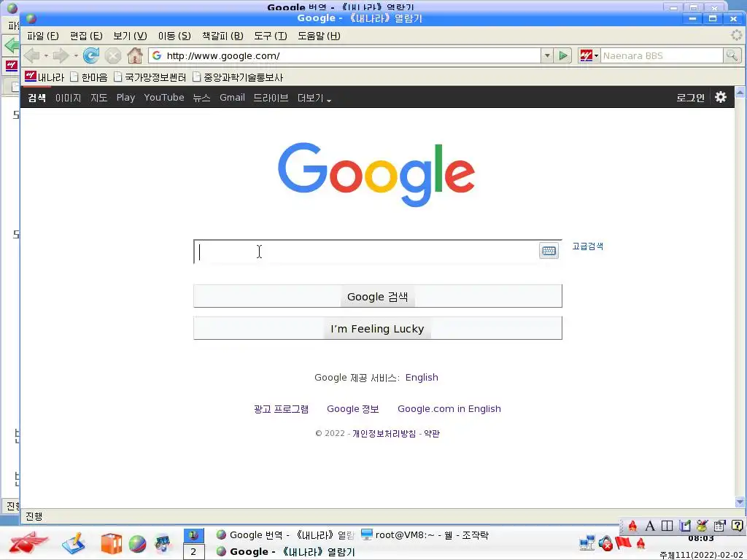Click the help question mark icon in the input bar
The image size is (747, 560).
click(x=738, y=526)
